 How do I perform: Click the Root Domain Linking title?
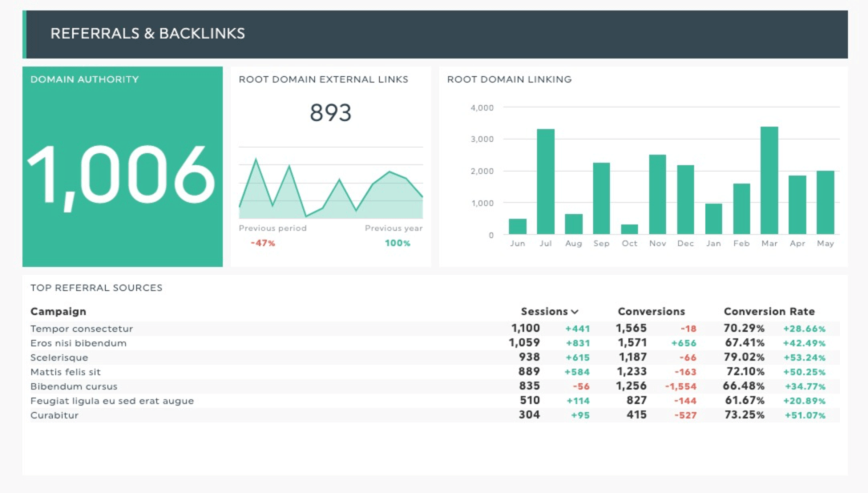pyautogui.click(x=509, y=79)
